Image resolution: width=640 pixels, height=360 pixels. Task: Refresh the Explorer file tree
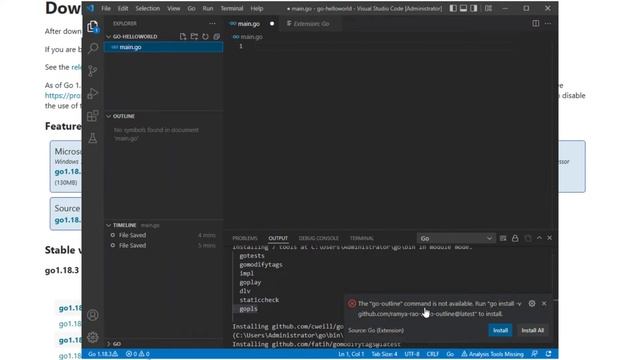pos(205,36)
